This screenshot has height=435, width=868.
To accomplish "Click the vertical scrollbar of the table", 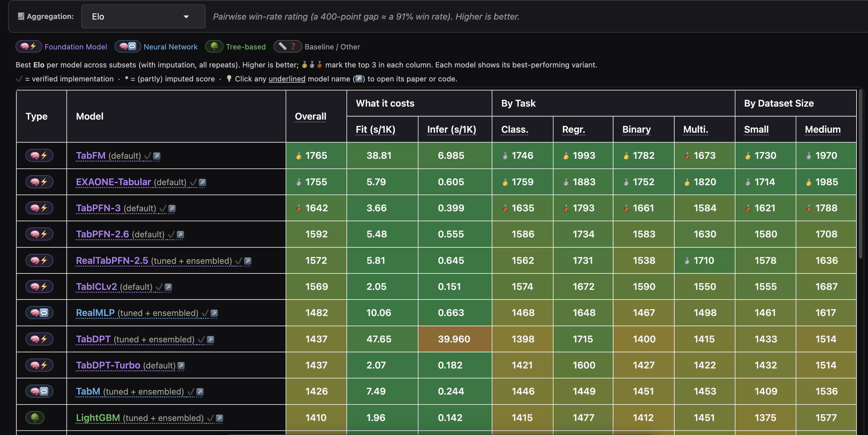I will click(x=860, y=174).
